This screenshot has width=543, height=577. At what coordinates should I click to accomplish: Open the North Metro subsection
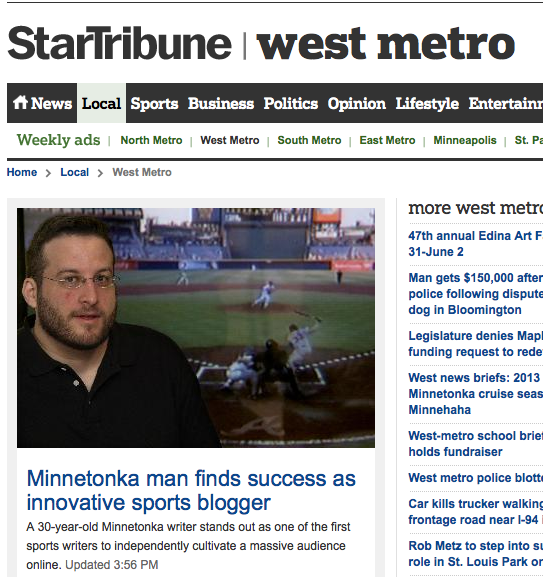click(151, 140)
